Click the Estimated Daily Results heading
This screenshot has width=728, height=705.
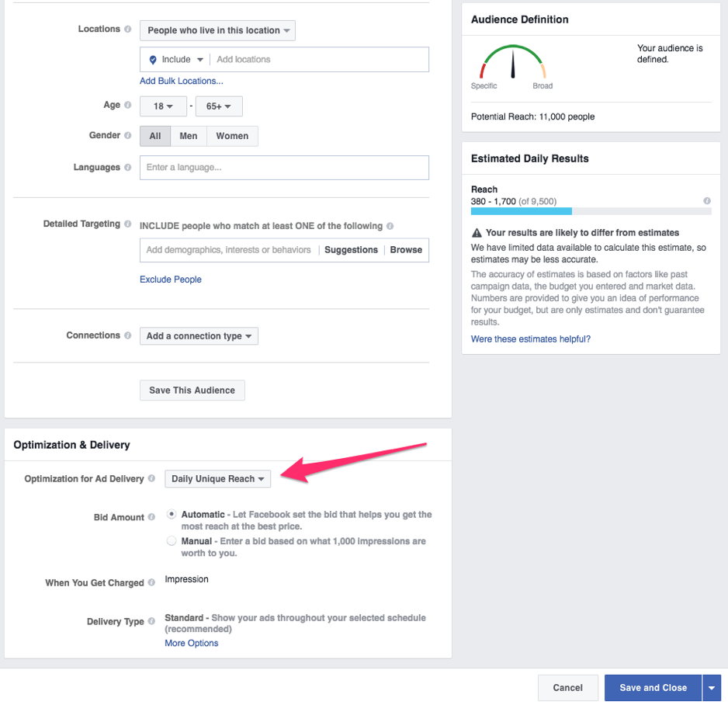[x=530, y=159]
